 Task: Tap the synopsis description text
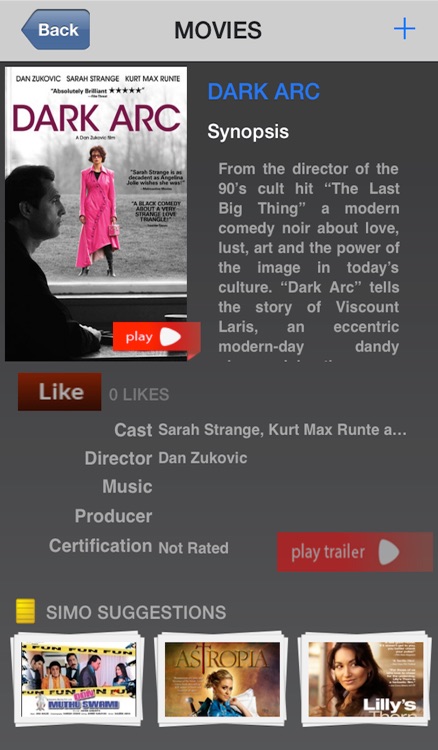308,258
